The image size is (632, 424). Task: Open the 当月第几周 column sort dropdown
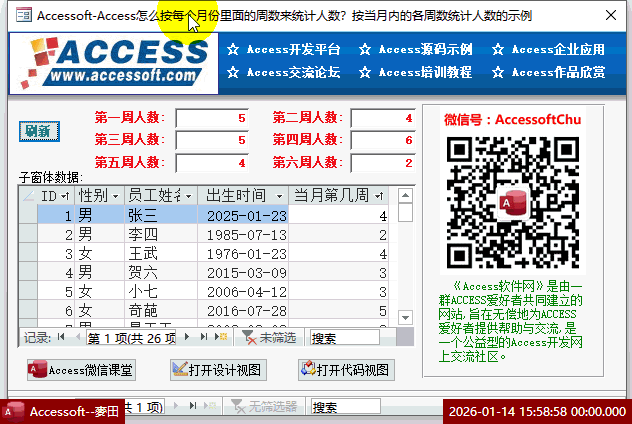pyautogui.click(x=381, y=195)
